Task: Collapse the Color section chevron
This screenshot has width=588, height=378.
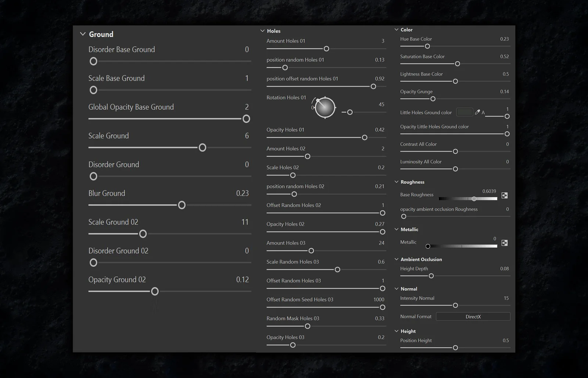Action: coord(397,29)
